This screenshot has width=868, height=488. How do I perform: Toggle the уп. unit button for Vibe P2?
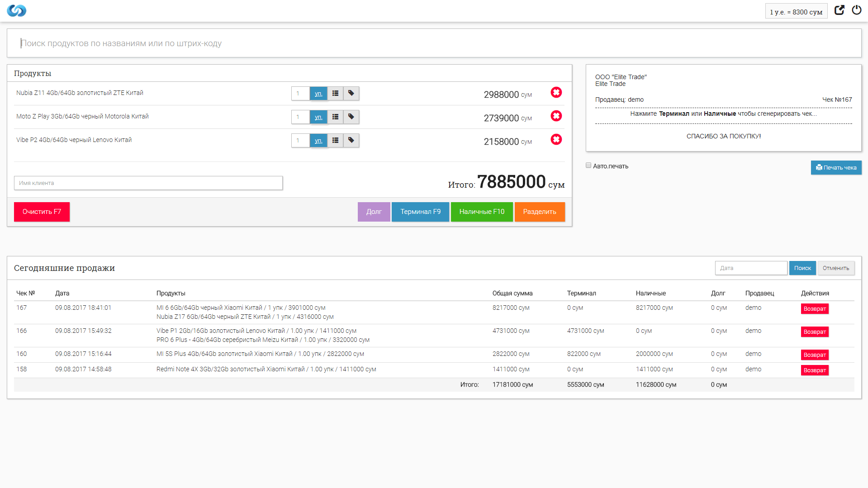point(318,140)
